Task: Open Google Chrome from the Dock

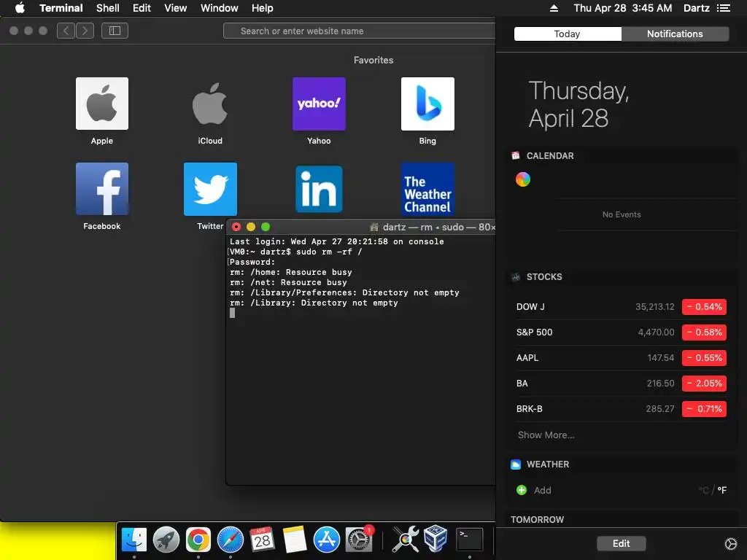Action: [x=198, y=540]
